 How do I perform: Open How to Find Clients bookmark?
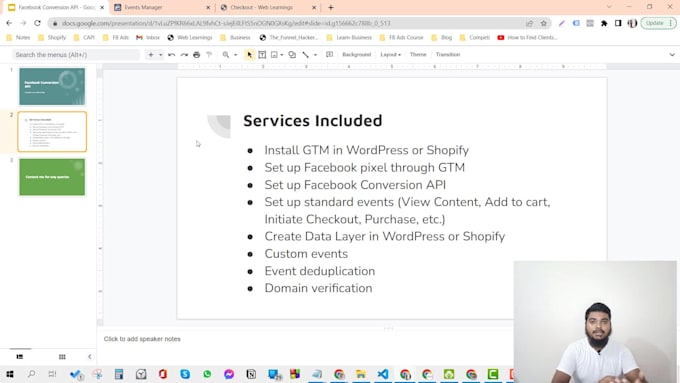click(x=527, y=38)
